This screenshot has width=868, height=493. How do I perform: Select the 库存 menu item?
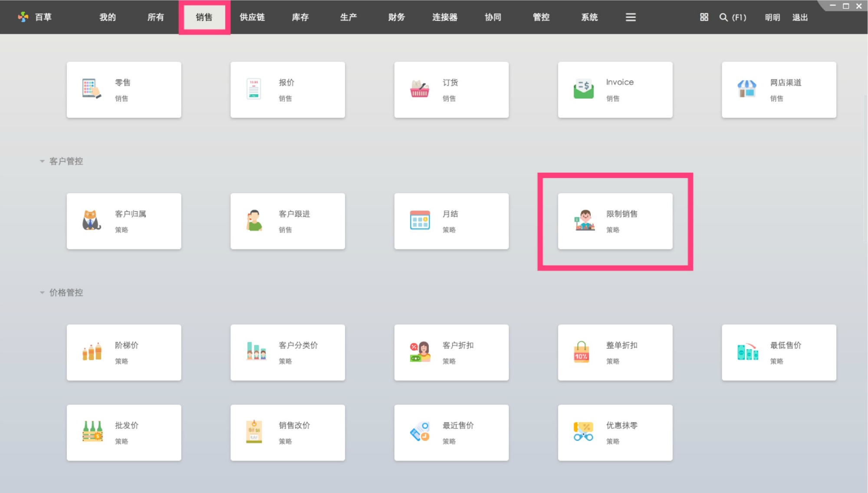tap(300, 17)
